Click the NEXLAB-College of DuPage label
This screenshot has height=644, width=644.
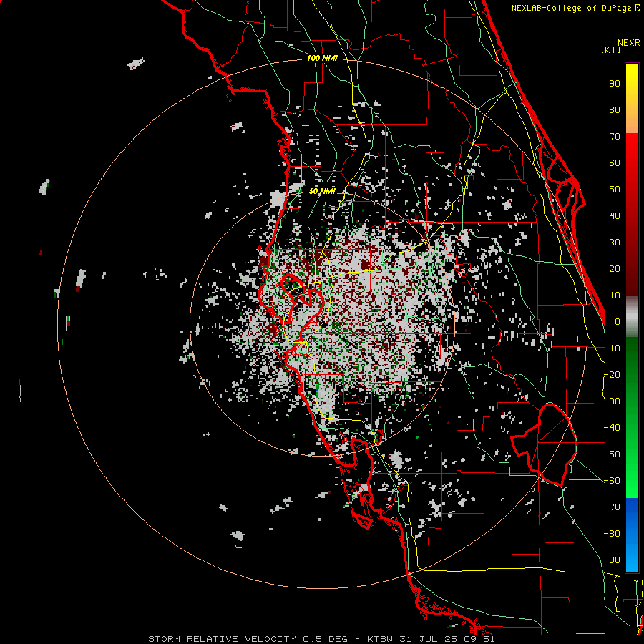coord(575,8)
